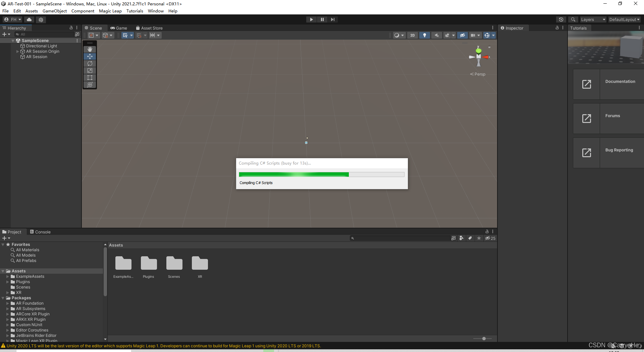Click the Compiling C# Scripts progress bar
644x352 pixels.
click(322, 174)
